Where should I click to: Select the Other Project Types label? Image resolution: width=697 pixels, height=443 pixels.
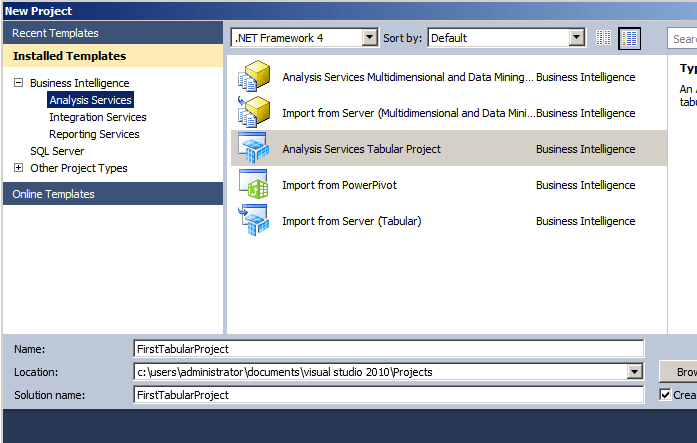coord(79,168)
